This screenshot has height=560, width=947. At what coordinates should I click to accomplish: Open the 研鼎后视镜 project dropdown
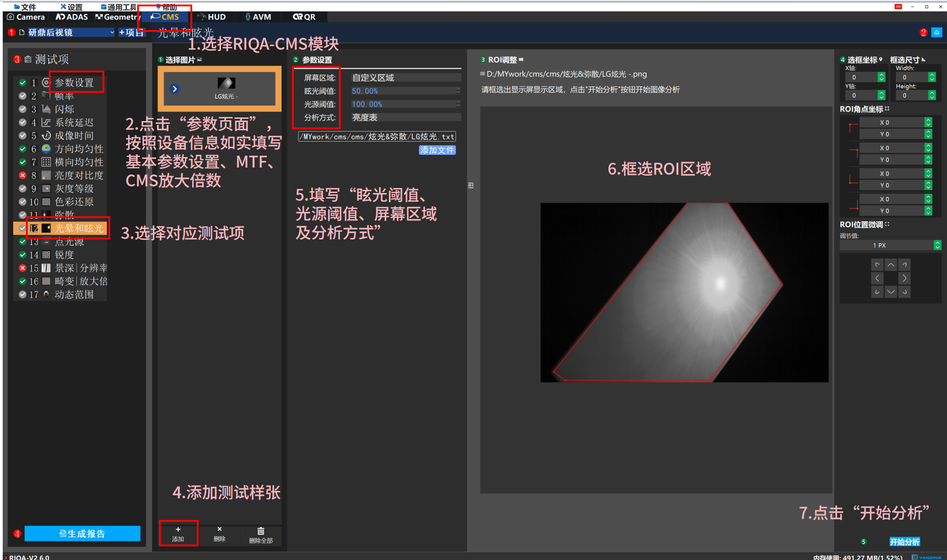112,32
